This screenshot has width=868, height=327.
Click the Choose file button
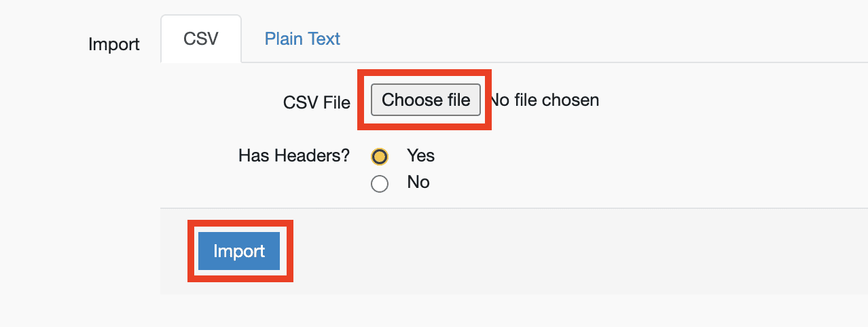coord(426,100)
